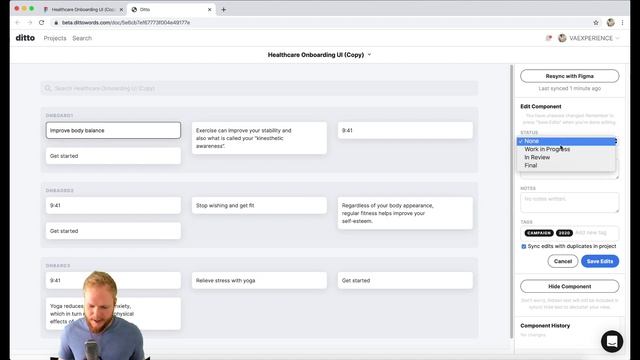
Task: Close the Healthcare Onboarding UI Figma tab
Action: point(121,9)
